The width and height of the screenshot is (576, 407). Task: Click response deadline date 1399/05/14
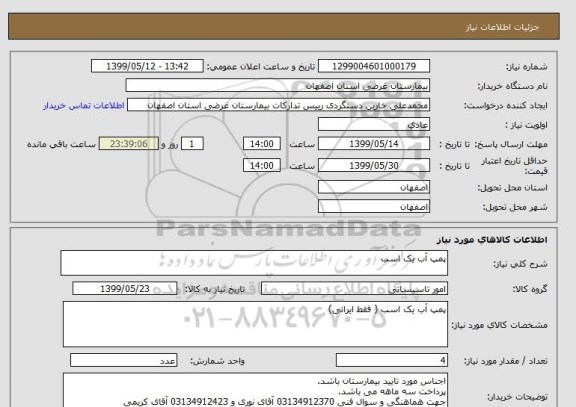tap(374, 144)
